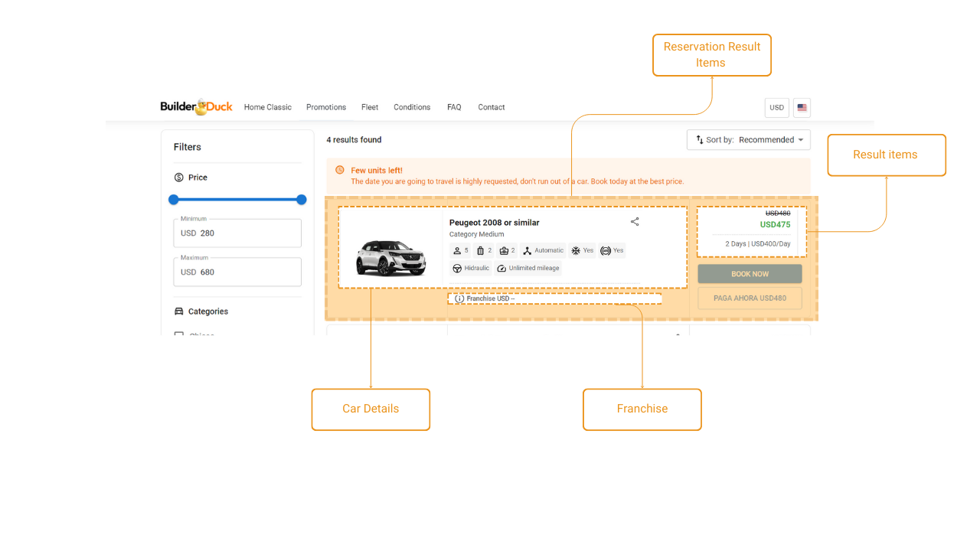Open the FAQ page
This screenshot has height=551, width=980.
pos(454,107)
